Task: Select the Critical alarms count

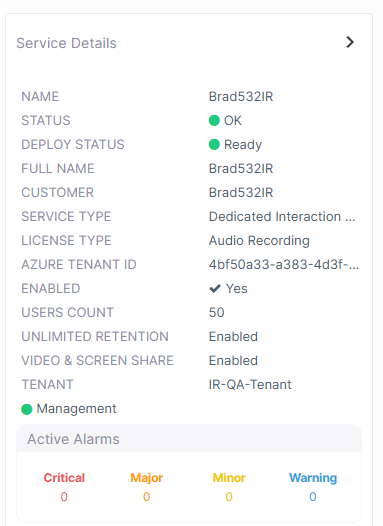Action: click(x=64, y=497)
